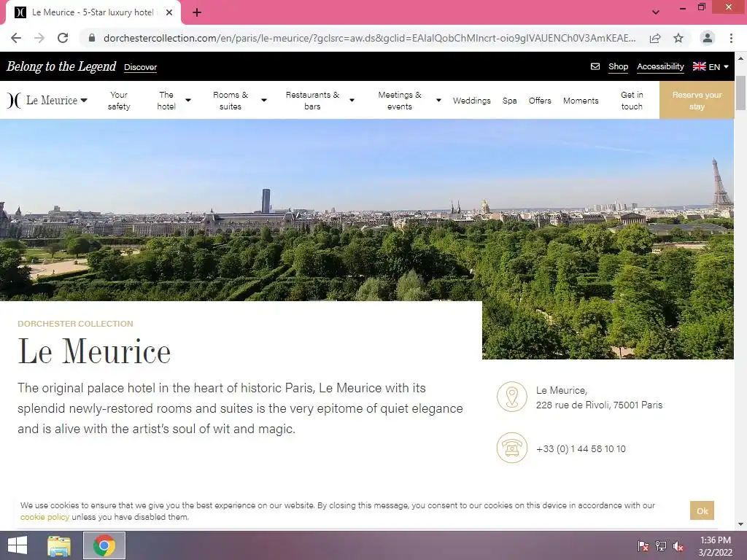Click the Dorchester Collection logo icon

[x=15, y=101]
